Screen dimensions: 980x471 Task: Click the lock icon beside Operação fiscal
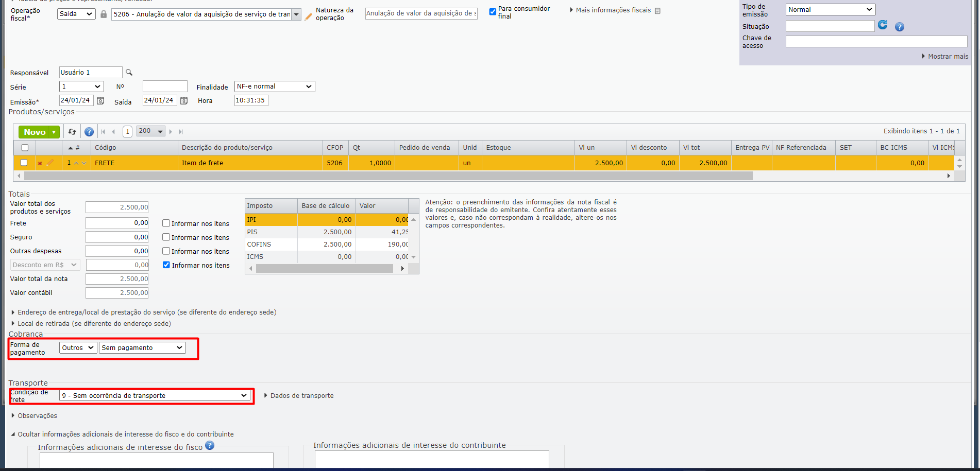[x=104, y=14]
